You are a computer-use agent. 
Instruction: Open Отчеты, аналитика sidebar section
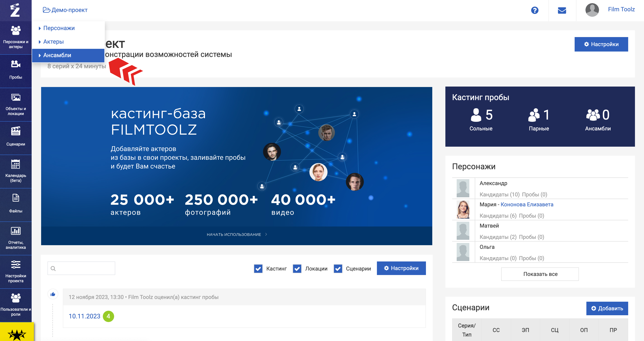tap(16, 238)
